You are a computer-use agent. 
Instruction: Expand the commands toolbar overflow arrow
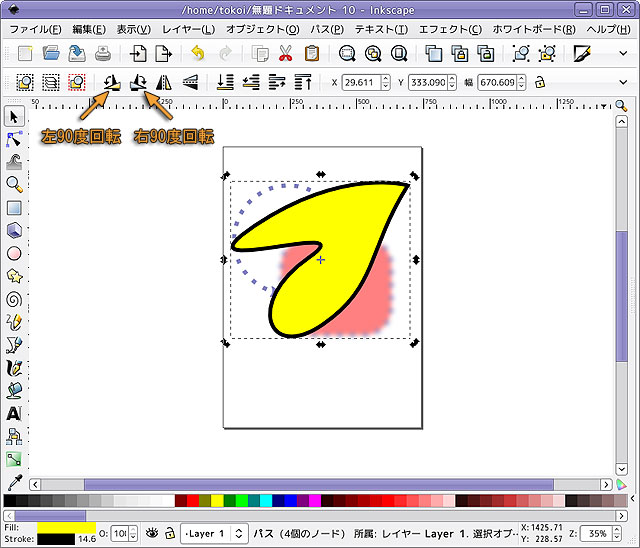(x=624, y=53)
